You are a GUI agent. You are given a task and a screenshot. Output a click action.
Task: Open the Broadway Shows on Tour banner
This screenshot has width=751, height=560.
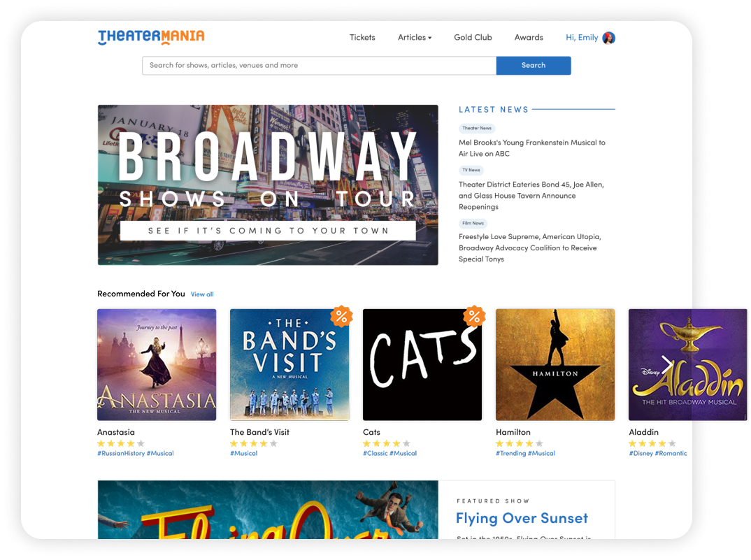268,185
